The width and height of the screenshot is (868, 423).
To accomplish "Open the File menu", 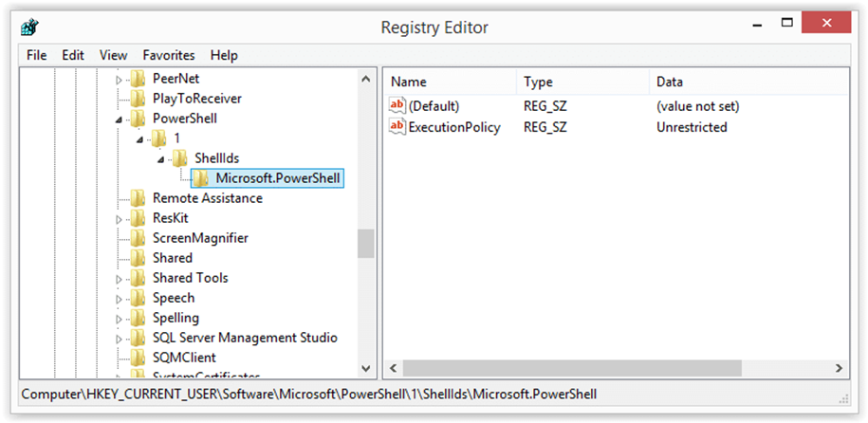I will click(37, 55).
